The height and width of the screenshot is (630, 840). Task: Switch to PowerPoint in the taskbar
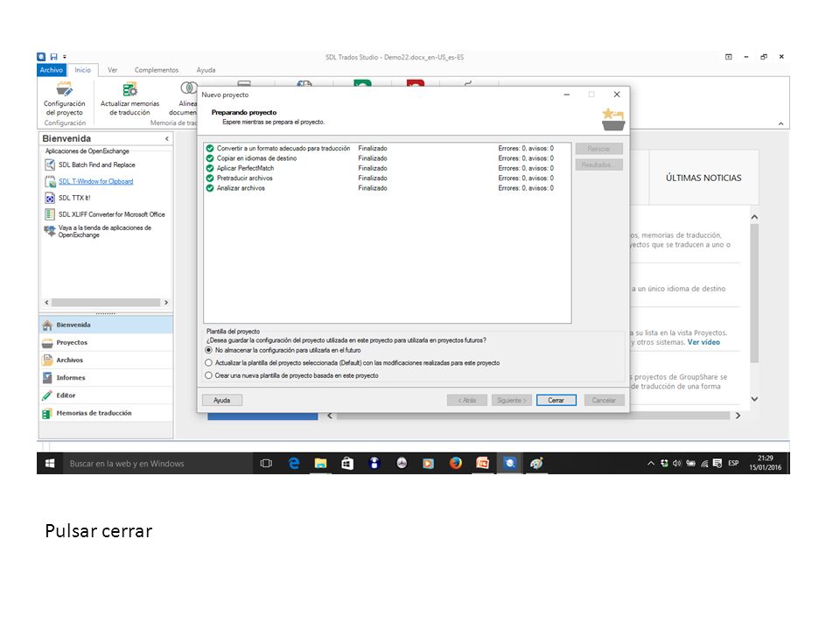482,464
